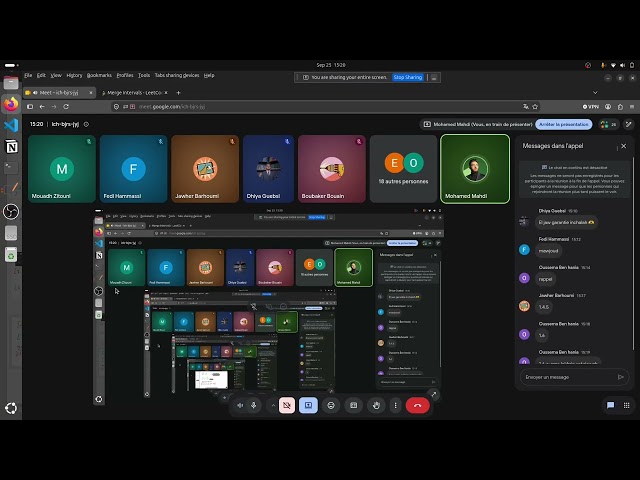Click the Envoyer un message field
This screenshot has width=640, height=480.
point(568,377)
